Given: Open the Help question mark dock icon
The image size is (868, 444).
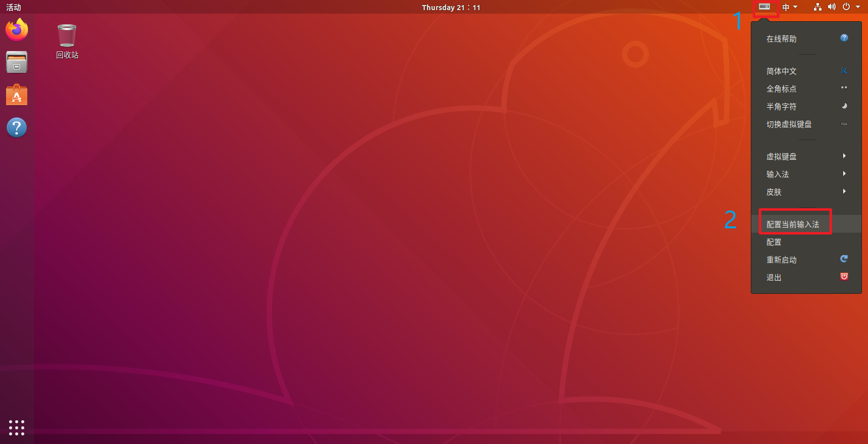Looking at the screenshot, I should (17, 127).
